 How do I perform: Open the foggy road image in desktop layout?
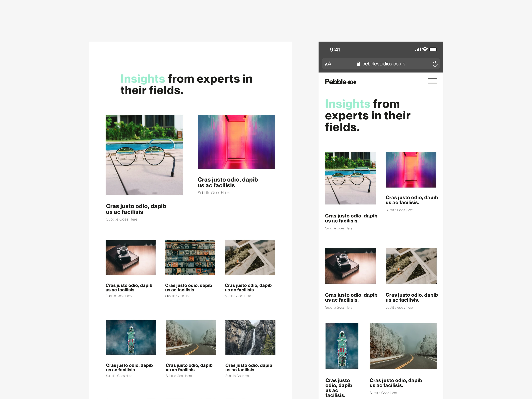(191, 338)
